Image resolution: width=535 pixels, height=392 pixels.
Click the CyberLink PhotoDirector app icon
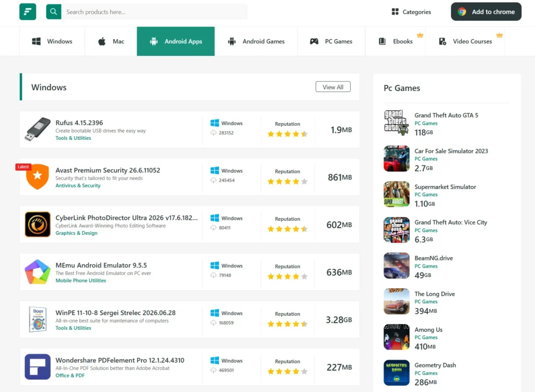click(38, 224)
